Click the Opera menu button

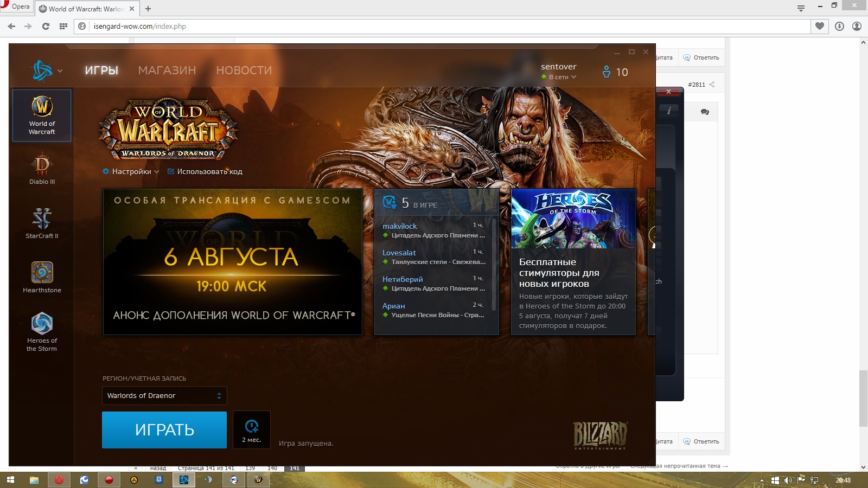(16, 7)
